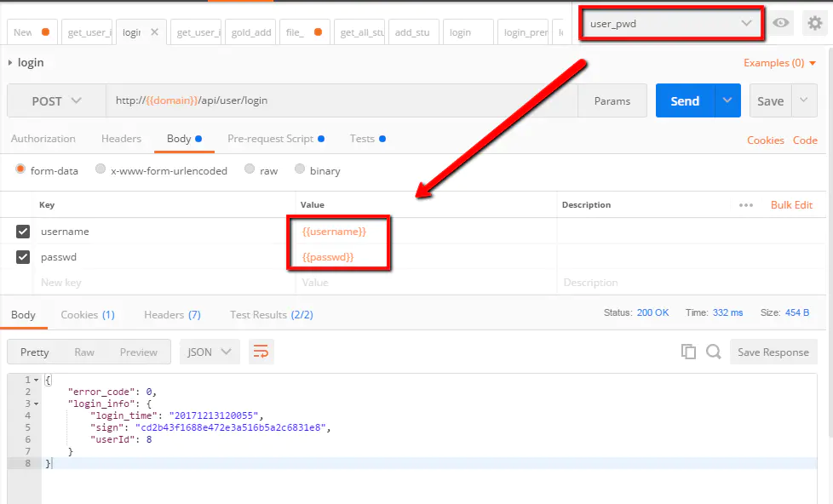This screenshot has height=504, width=833.
Task: Open Pre-request Script tab
Action: coord(276,139)
